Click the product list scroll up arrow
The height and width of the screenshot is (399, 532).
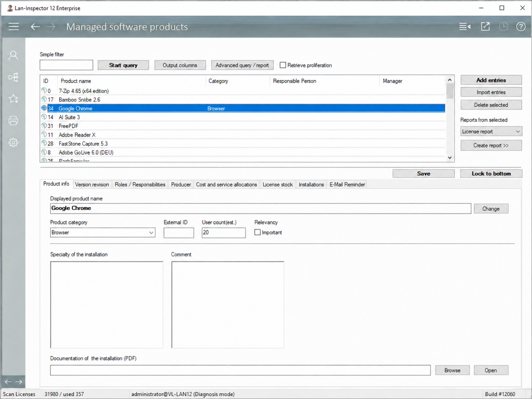[450, 80]
